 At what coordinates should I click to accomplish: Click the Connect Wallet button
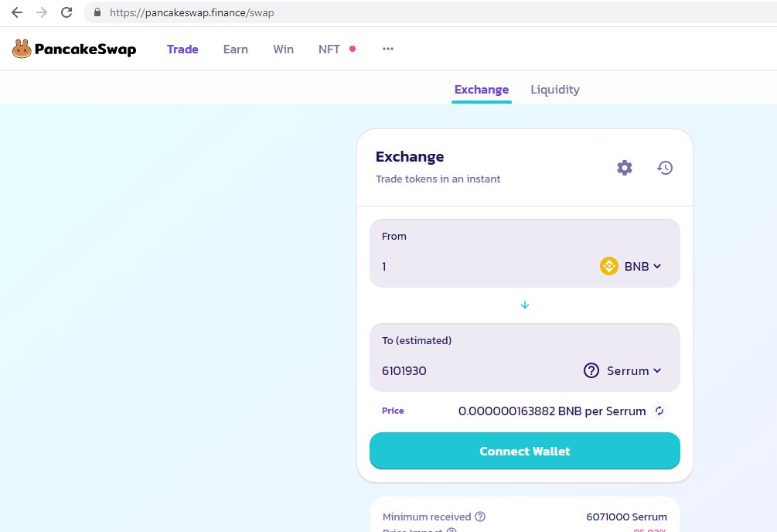point(525,451)
